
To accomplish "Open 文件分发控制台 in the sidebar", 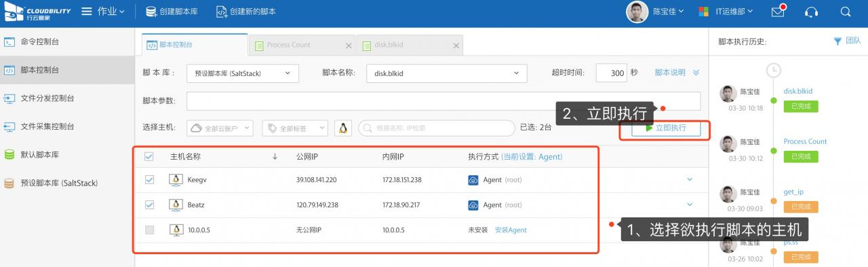I will tap(47, 98).
